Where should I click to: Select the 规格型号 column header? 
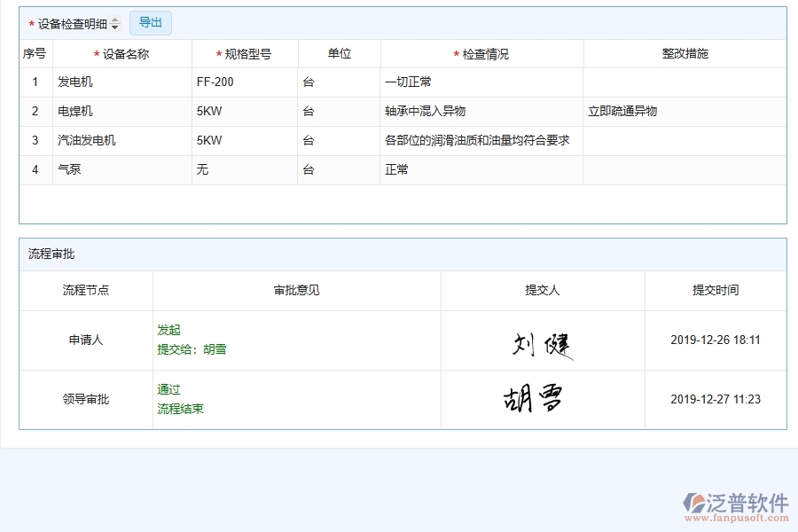(243, 53)
